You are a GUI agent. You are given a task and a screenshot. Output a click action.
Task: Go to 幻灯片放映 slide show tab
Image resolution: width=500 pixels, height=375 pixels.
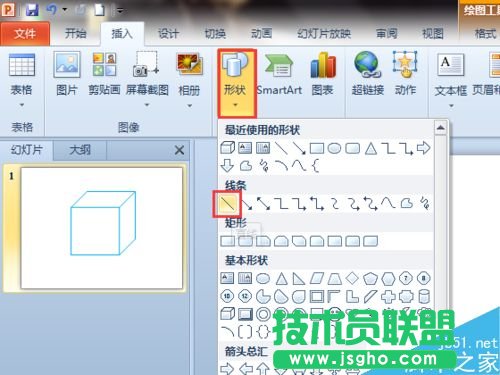pos(324,33)
